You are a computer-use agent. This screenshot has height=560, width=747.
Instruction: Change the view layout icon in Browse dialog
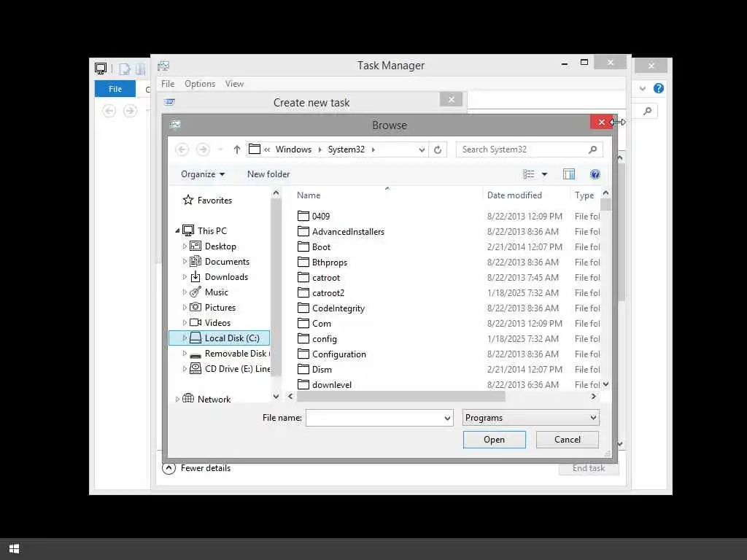[x=528, y=174]
